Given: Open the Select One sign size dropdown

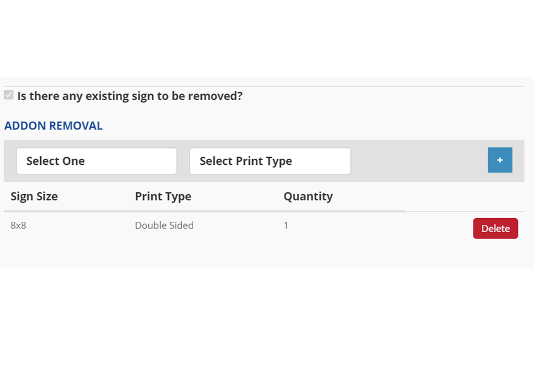Looking at the screenshot, I should point(97,161).
